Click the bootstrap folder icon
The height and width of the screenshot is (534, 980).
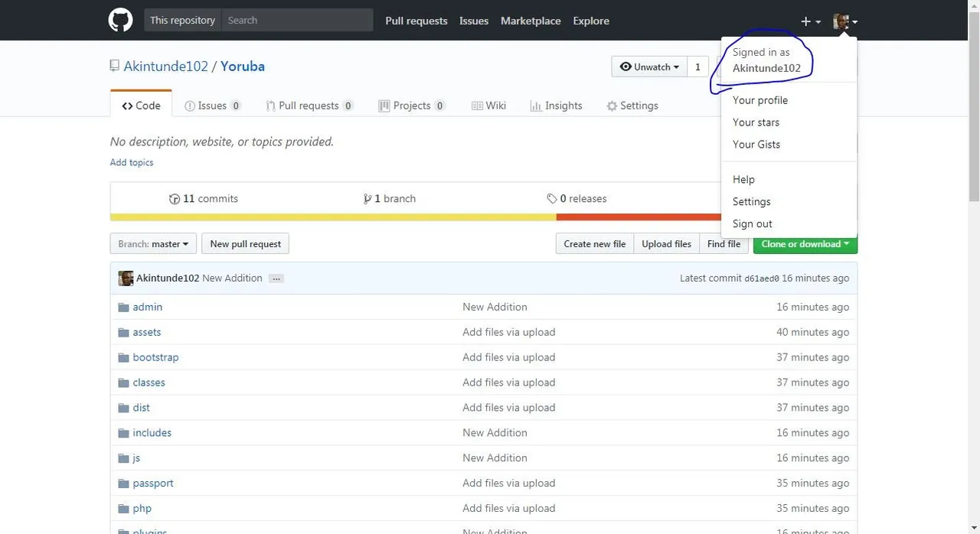123,358
